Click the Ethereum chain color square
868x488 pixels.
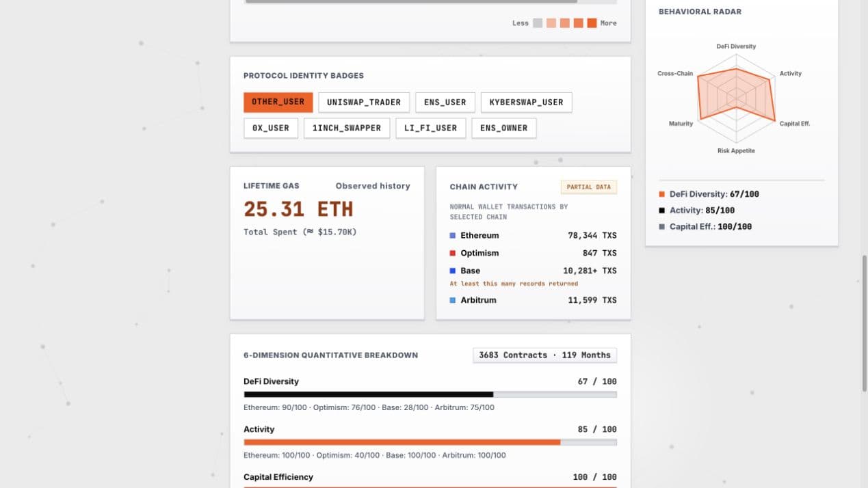(x=453, y=236)
